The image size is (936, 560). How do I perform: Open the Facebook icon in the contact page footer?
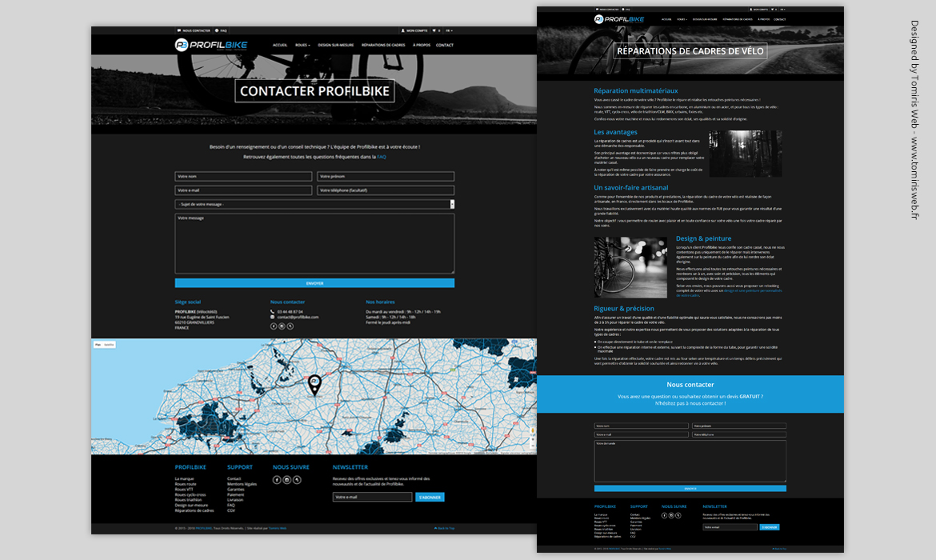click(x=277, y=480)
